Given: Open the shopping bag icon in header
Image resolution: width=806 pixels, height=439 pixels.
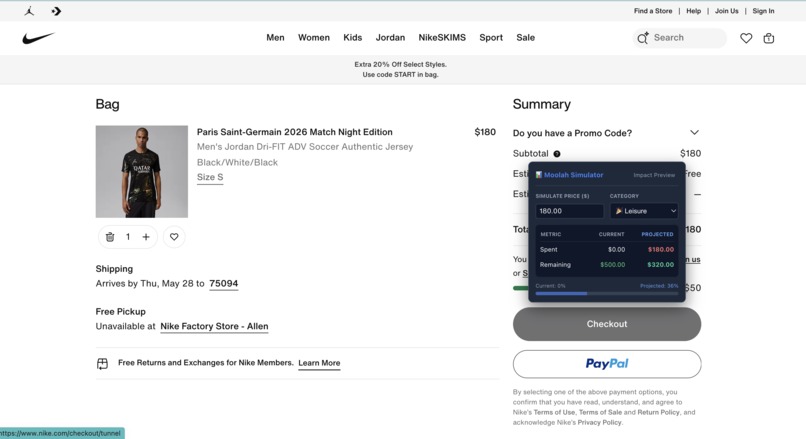Looking at the screenshot, I should pos(768,38).
